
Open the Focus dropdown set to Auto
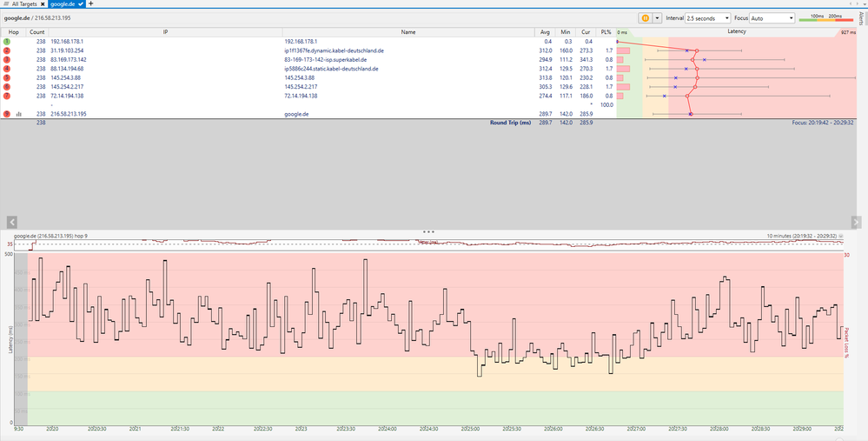(772, 18)
